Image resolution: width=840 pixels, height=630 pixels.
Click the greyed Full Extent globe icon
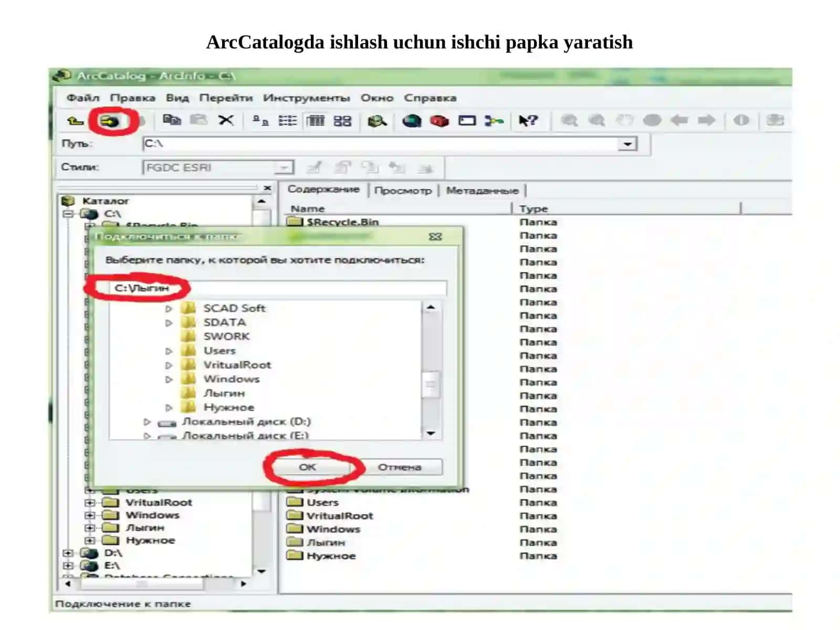tap(652, 121)
